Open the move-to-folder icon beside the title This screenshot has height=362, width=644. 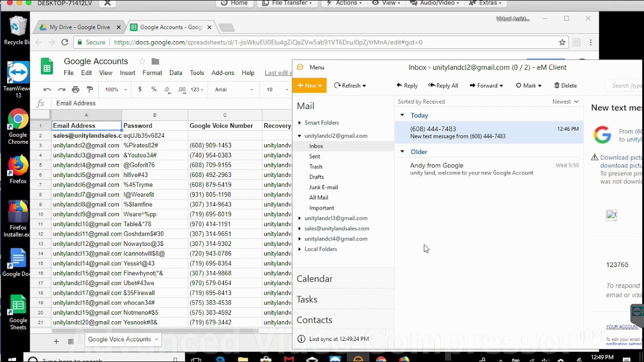tap(155, 61)
